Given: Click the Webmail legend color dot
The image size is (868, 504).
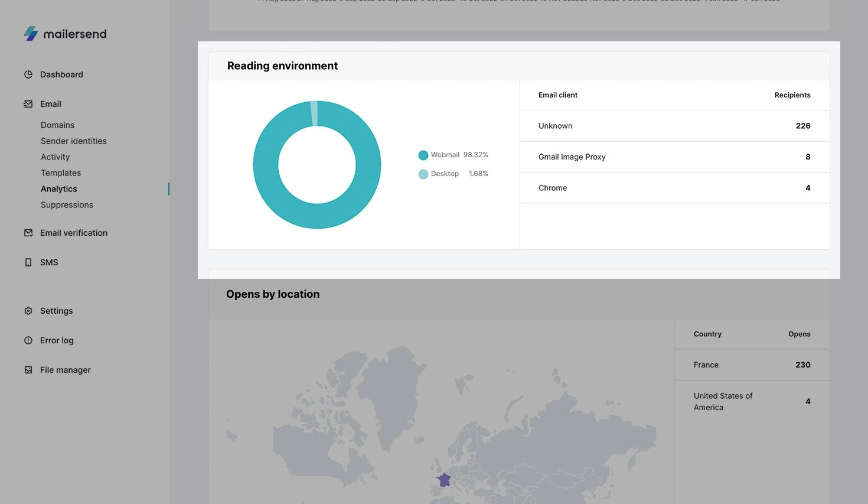Looking at the screenshot, I should point(423,155).
